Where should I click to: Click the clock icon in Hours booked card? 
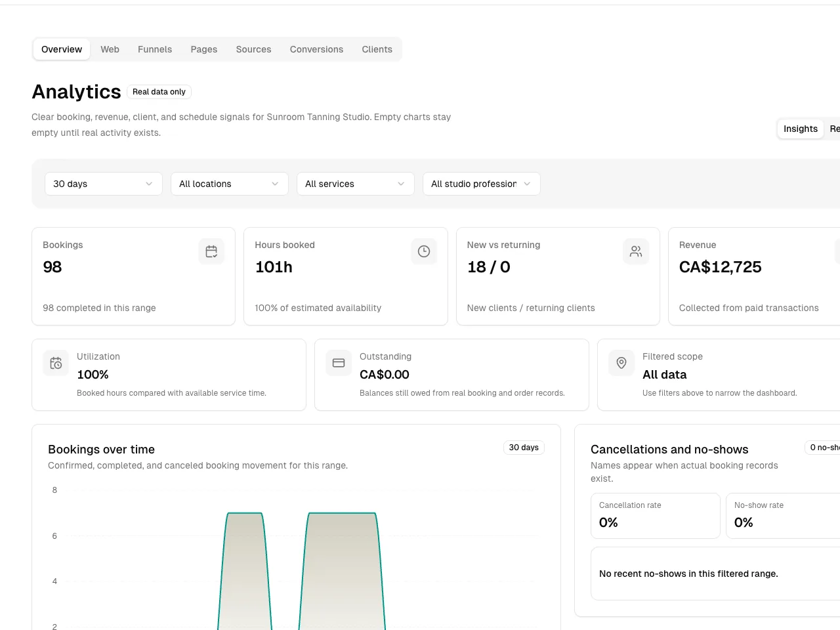tap(424, 251)
